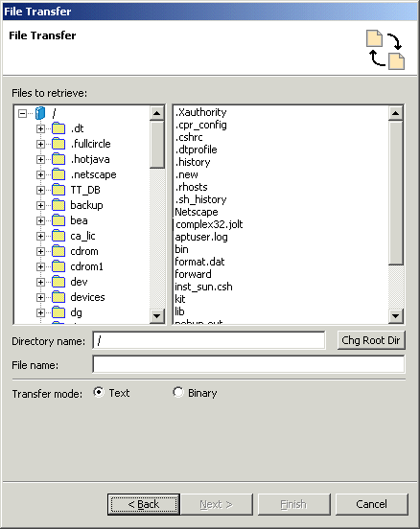The width and height of the screenshot is (420, 529).
Task: Click the ca_lic folder icon
Action: click(58, 236)
